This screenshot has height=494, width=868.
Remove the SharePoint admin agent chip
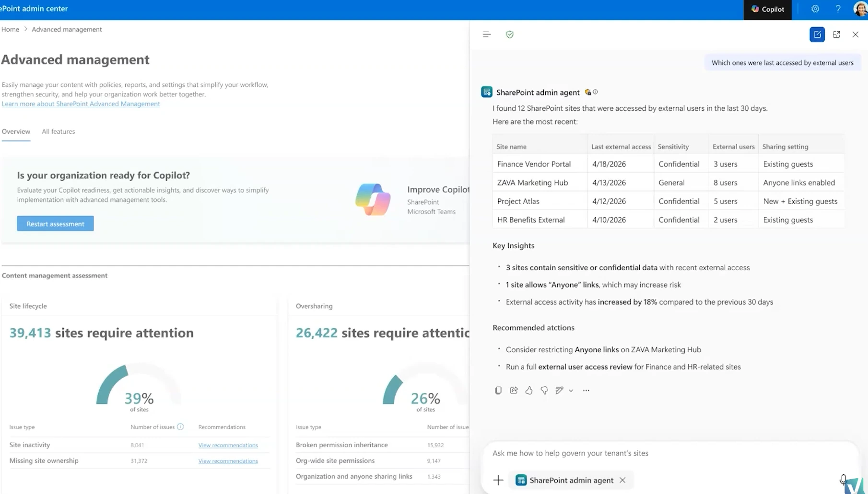tap(622, 480)
